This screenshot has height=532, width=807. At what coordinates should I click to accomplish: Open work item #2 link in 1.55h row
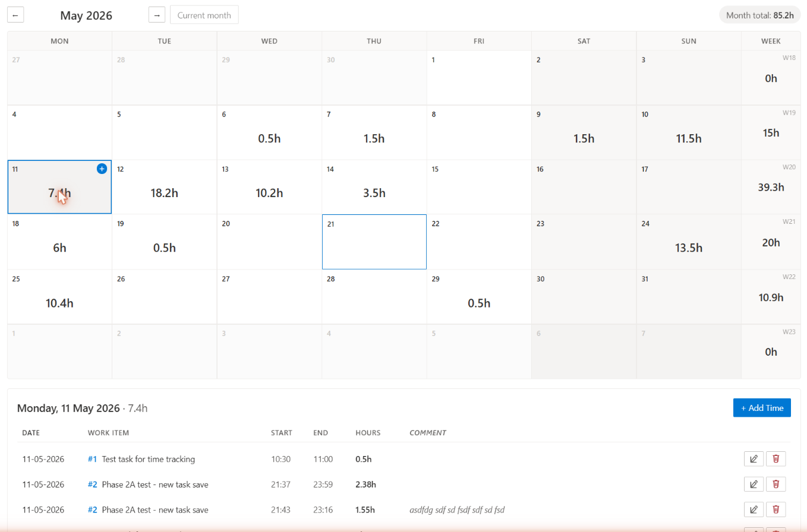pyautogui.click(x=92, y=509)
